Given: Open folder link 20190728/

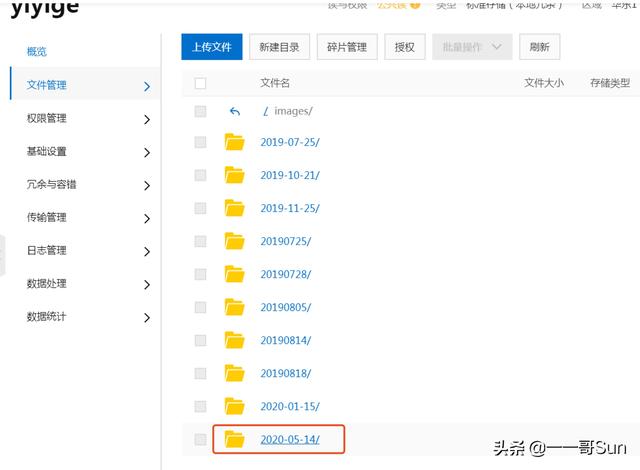Looking at the screenshot, I should (286, 275).
